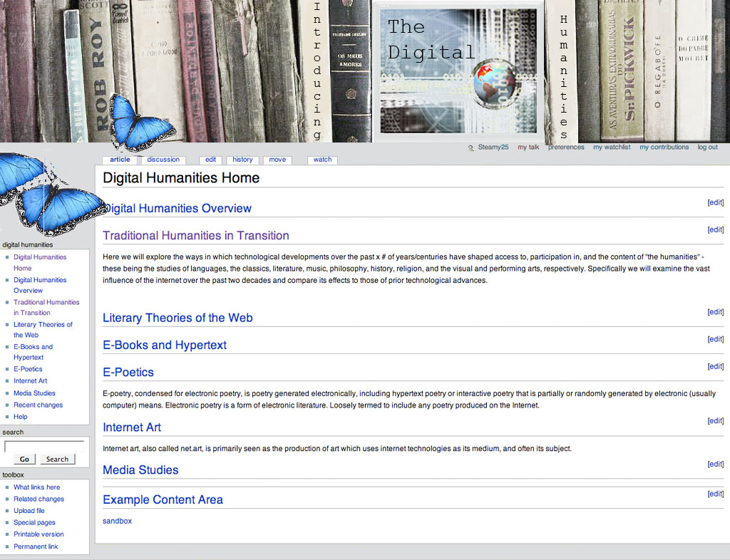The image size is (730, 560).
Task: Open Internet Art in the sidebar
Action: point(30,380)
